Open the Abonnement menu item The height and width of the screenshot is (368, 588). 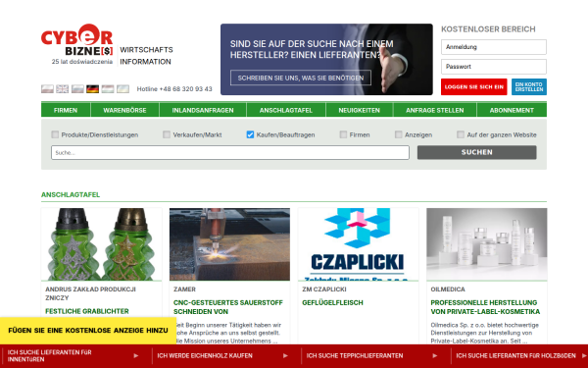512,110
